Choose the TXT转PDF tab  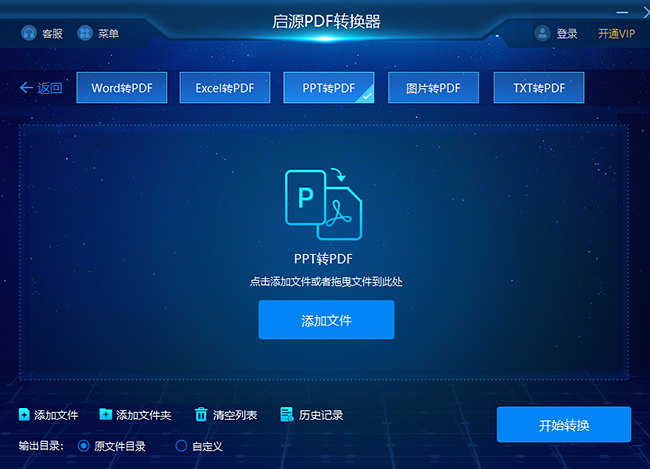click(539, 87)
